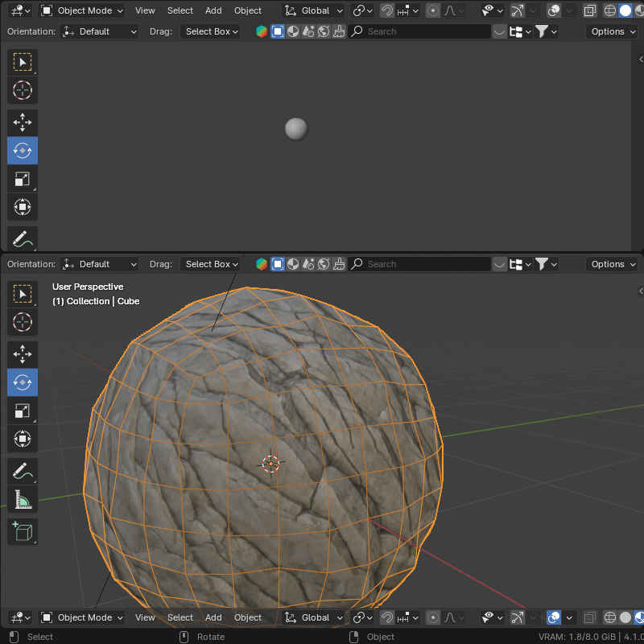Select the 3D Cursor tool

pos(22,322)
